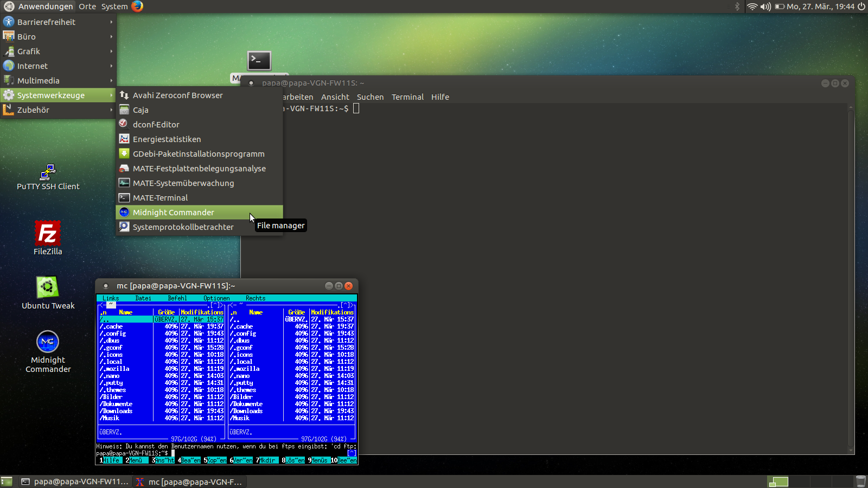This screenshot has width=868, height=488.
Task: Expand the Zubehör category
Action: coord(58,110)
